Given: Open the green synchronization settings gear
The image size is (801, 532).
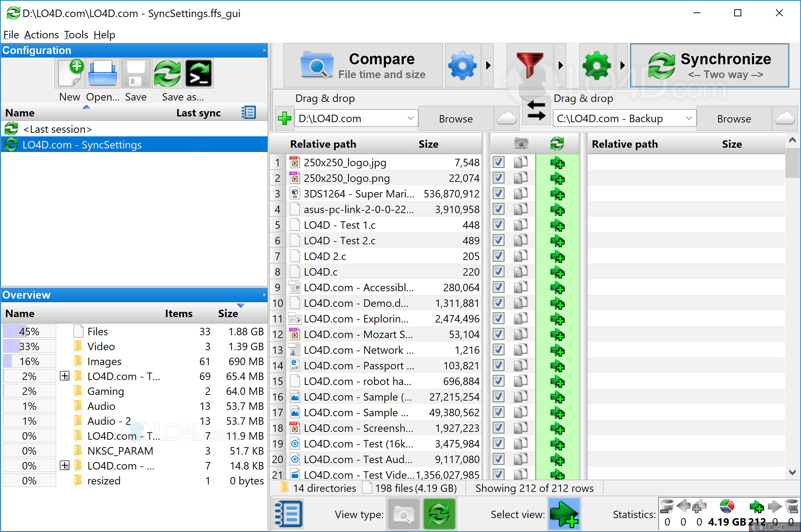Looking at the screenshot, I should pyautogui.click(x=597, y=66).
